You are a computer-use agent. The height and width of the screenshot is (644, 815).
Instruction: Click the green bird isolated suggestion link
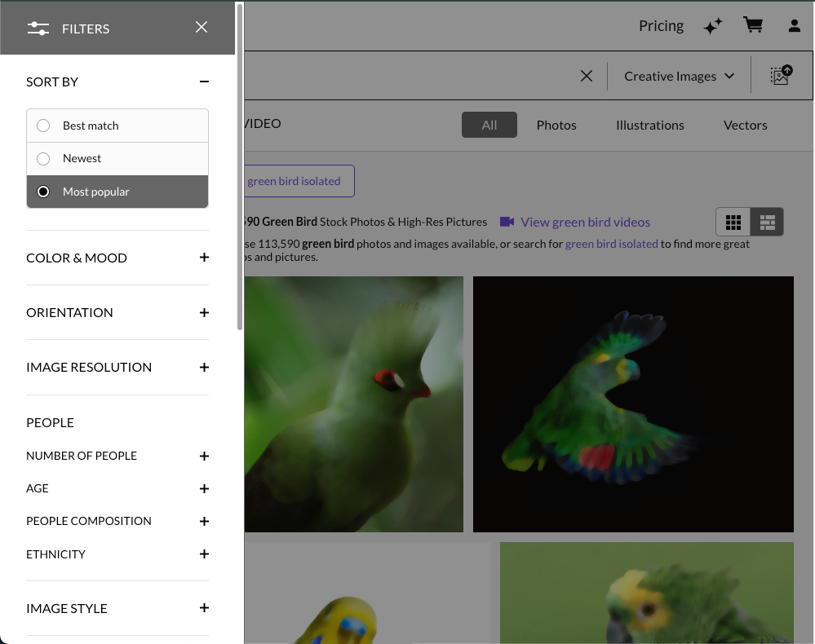(611, 243)
